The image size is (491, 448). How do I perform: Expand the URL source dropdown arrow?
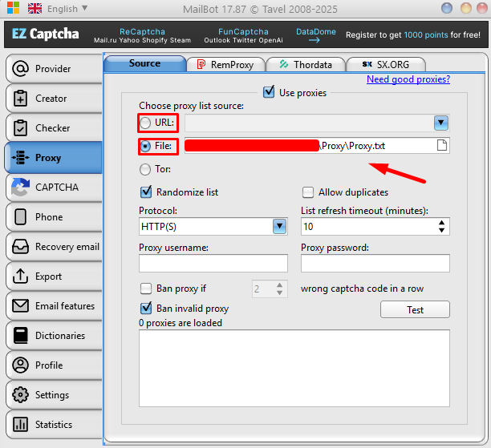tap(441, 123)
